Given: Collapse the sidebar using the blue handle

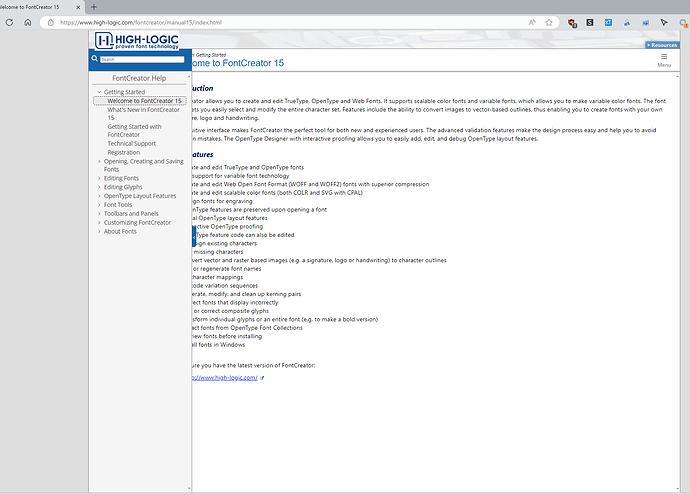Looking at the screenshot, I should click(194, 237).
